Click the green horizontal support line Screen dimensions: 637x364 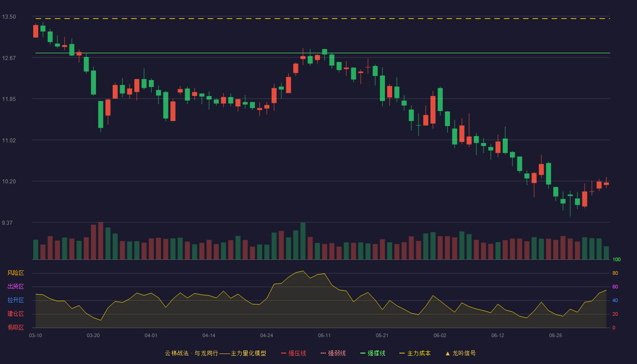(x=323, y=53)
